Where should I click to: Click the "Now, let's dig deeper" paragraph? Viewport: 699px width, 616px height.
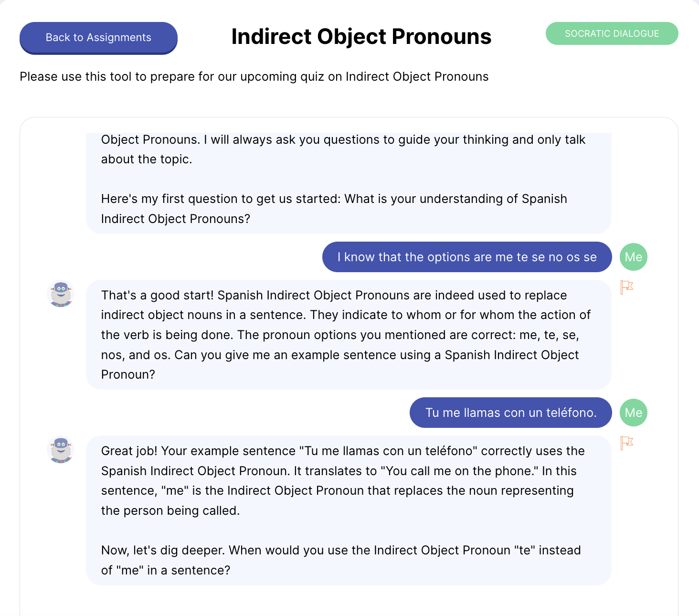[x=340, y=560]
